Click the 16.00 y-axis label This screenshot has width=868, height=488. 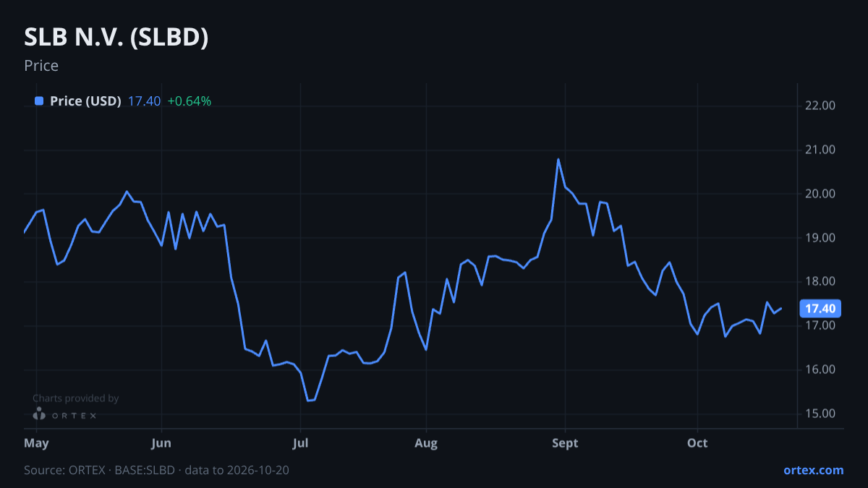click(x=820, y=370)
